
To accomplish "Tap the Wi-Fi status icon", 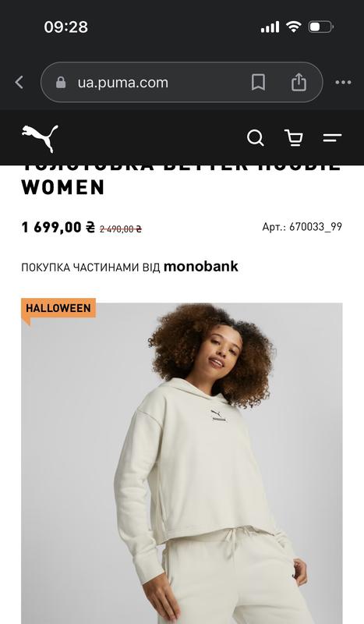I will tap(294, 27).
